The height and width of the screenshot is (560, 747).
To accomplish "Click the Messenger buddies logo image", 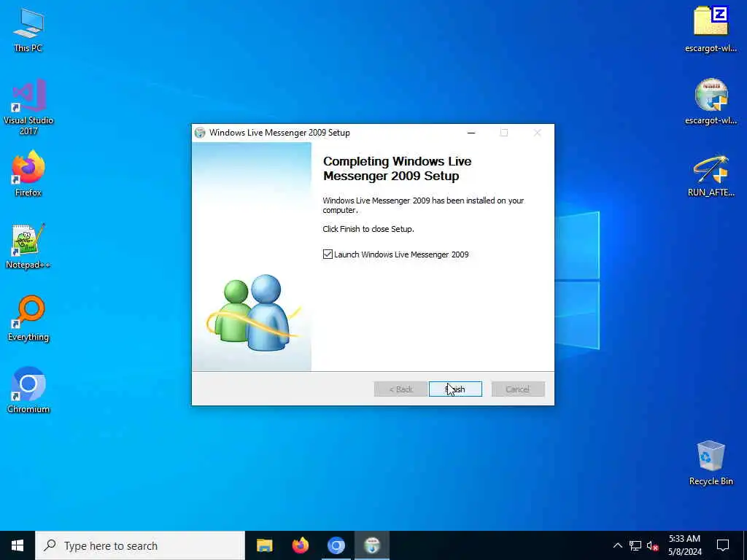I will pyautogui.click(x=253, y=313).
